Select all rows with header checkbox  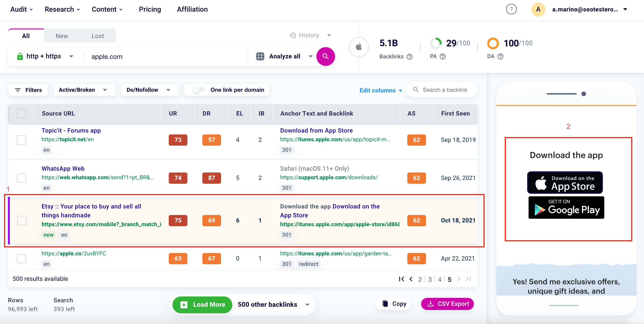tap(21, 114)
